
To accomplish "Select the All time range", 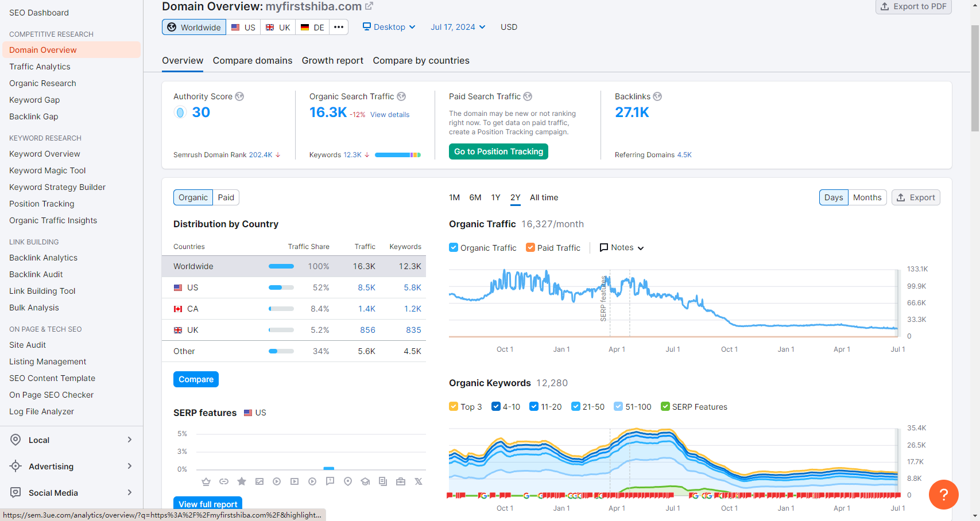I will click(x=544, y=197).
